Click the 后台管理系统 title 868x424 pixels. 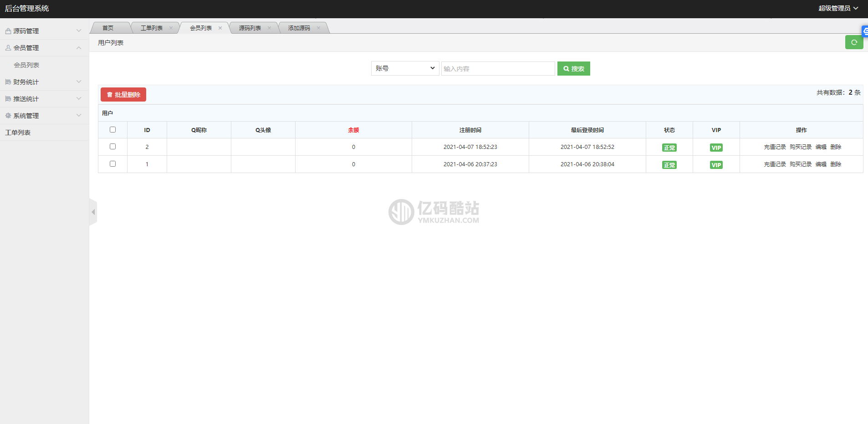(x=27, y=8)
